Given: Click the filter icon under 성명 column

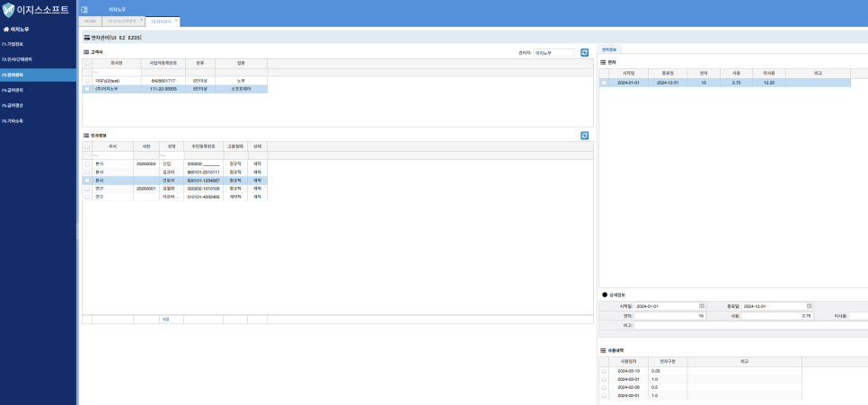Looking at the screenshot, I should pos(163,155).
